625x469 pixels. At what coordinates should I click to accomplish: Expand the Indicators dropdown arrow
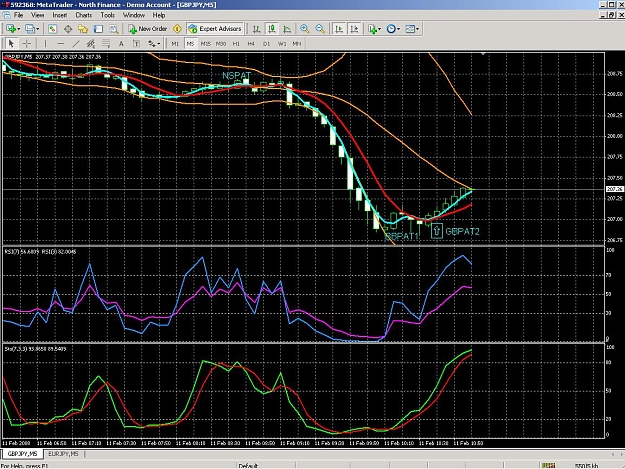pyautogui.click(x=379, y=29)
